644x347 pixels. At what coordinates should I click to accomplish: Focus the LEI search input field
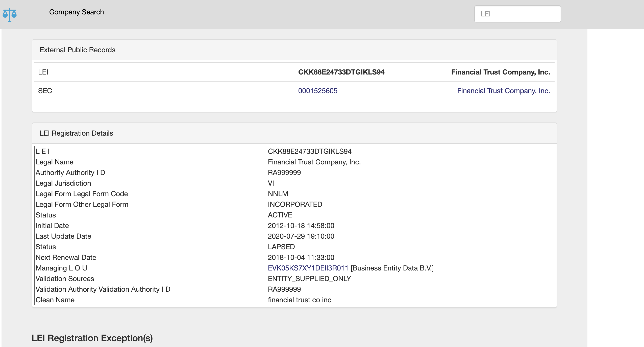[x=517, y=14]
